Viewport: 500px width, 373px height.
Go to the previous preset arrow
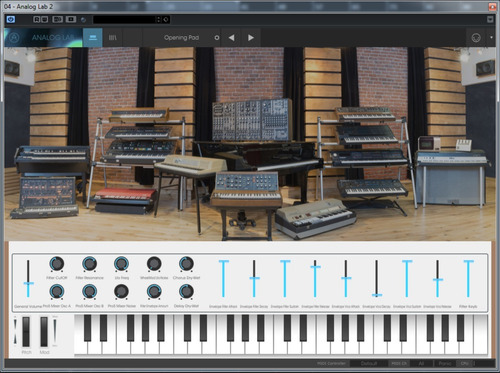[231, 38]
